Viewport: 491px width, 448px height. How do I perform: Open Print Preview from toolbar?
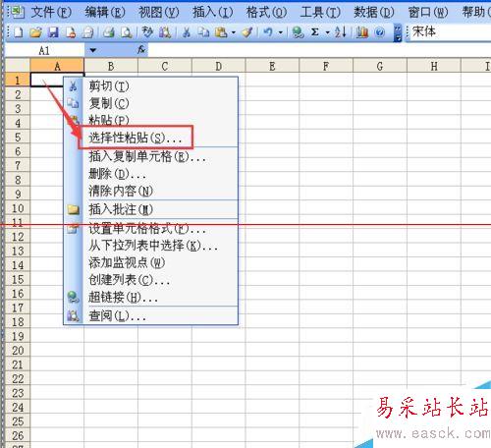coord(127,32)
